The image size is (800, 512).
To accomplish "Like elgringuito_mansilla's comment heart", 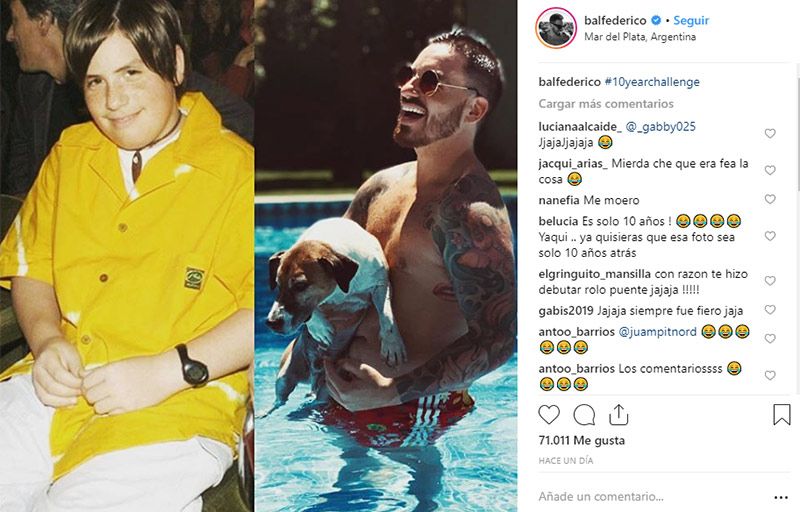I will [770, 281].
